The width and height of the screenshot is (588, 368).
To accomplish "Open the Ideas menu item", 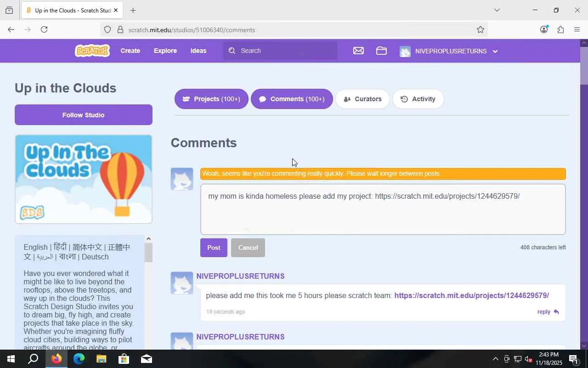I will (198, 51).
